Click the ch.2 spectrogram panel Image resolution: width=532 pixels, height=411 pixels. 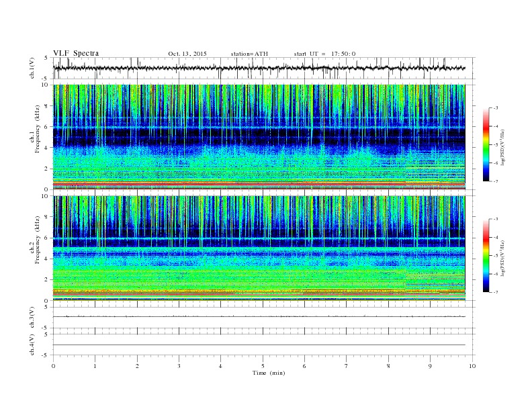click(259, 248)
